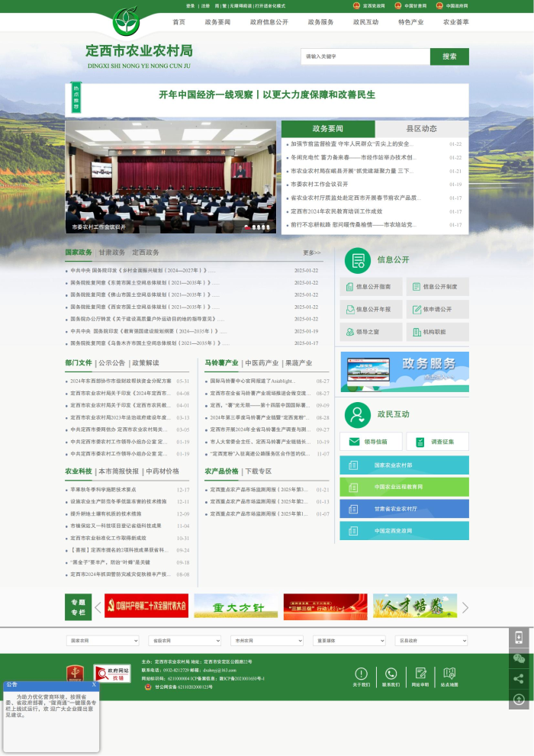
Task: Click the WeChat floating sidebar icon
Action: coord(519,658)
